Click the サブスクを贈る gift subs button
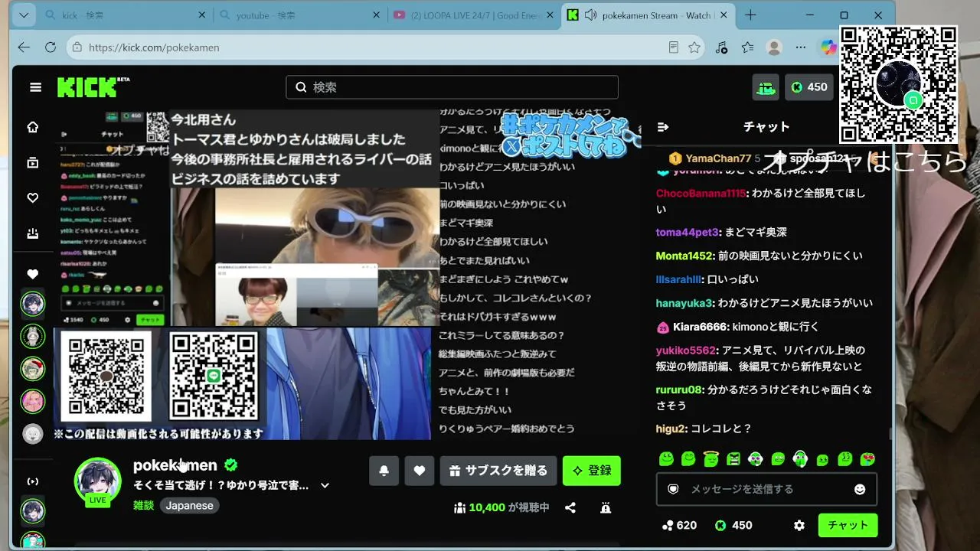 498,471
